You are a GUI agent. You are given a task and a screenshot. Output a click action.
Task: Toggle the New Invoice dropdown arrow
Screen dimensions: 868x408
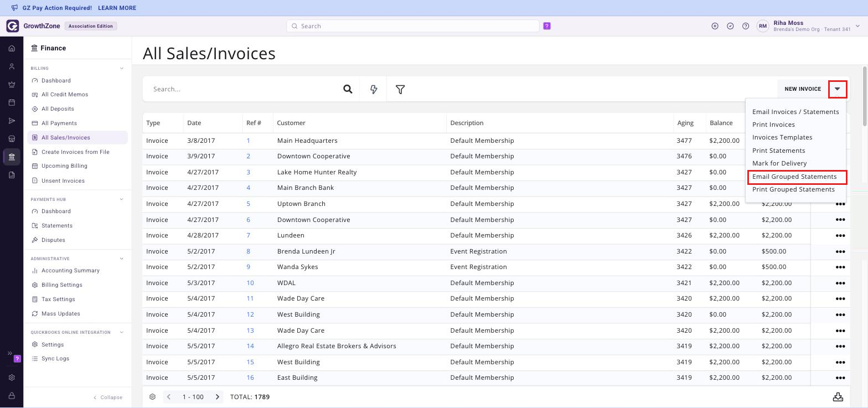[x=838, y=89]
